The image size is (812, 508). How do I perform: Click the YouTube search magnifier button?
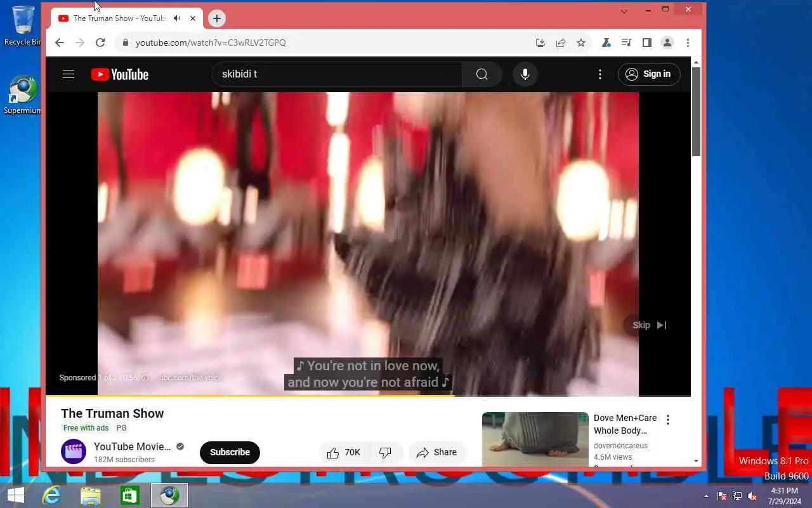point(482,74)
